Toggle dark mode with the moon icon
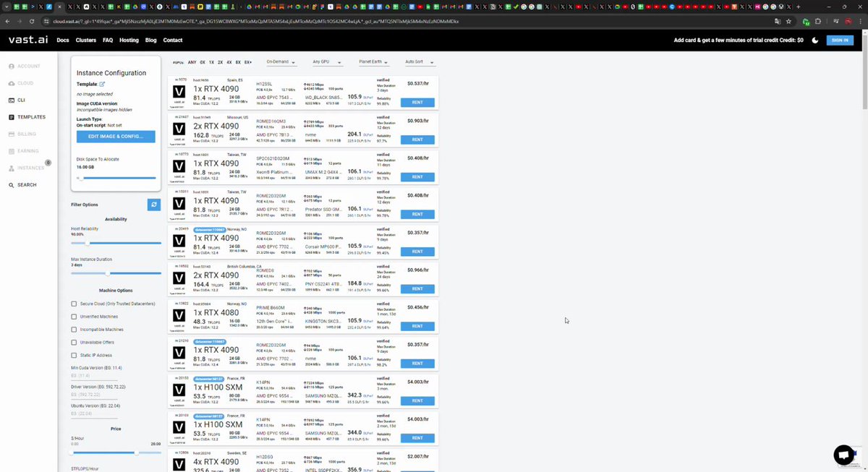Image resolution: width=868 pixels, height=472 pixels. (x=815, y=40)
